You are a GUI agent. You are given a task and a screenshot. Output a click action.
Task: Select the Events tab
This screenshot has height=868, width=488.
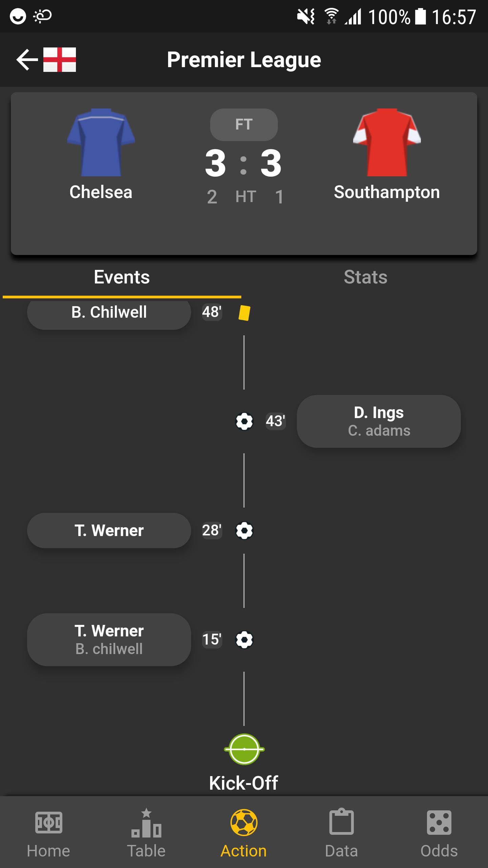tap(122, 277)
